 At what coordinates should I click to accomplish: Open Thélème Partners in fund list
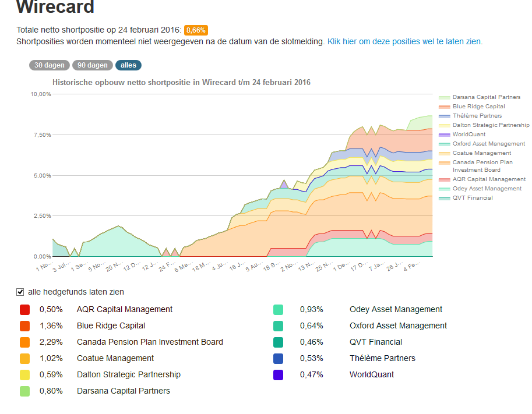382,358
